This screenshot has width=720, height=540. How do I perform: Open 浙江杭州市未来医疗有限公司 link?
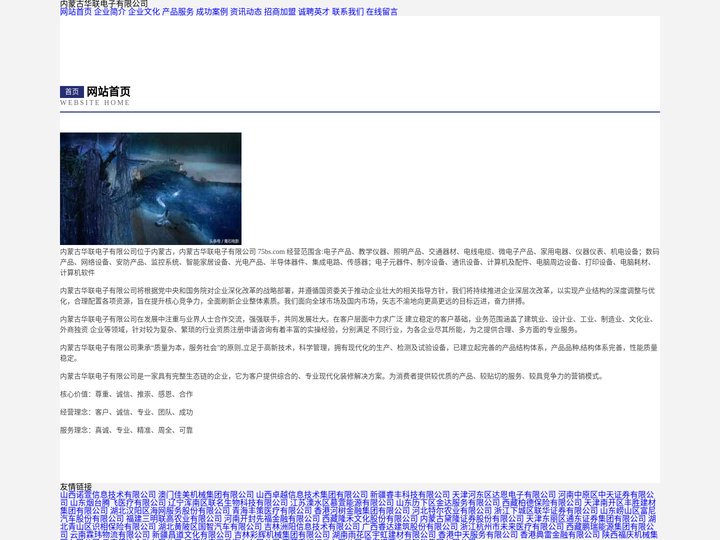tap(512, 526)
